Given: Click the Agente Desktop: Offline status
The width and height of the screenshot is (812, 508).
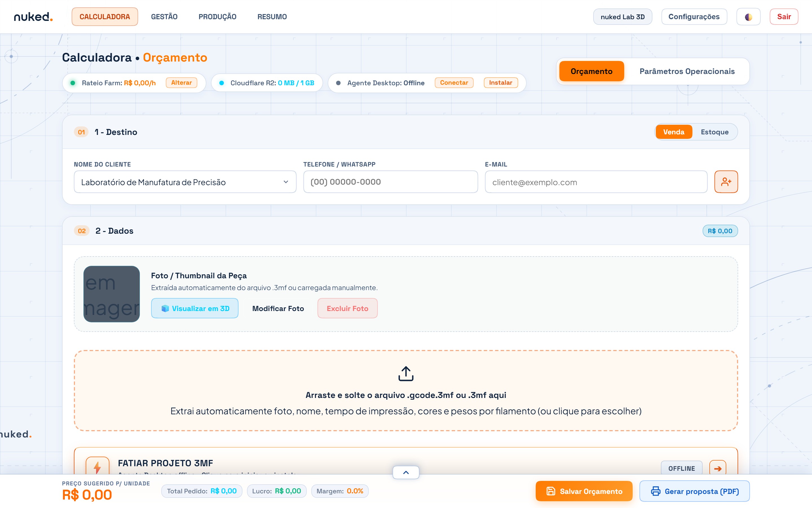Looking at the screenshot, I should [x=385, y=83].
